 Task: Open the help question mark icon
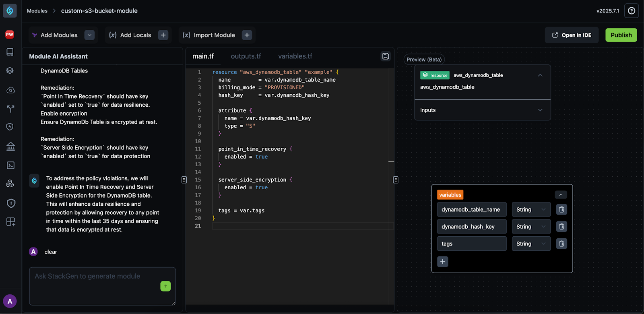tap(632, 11)
